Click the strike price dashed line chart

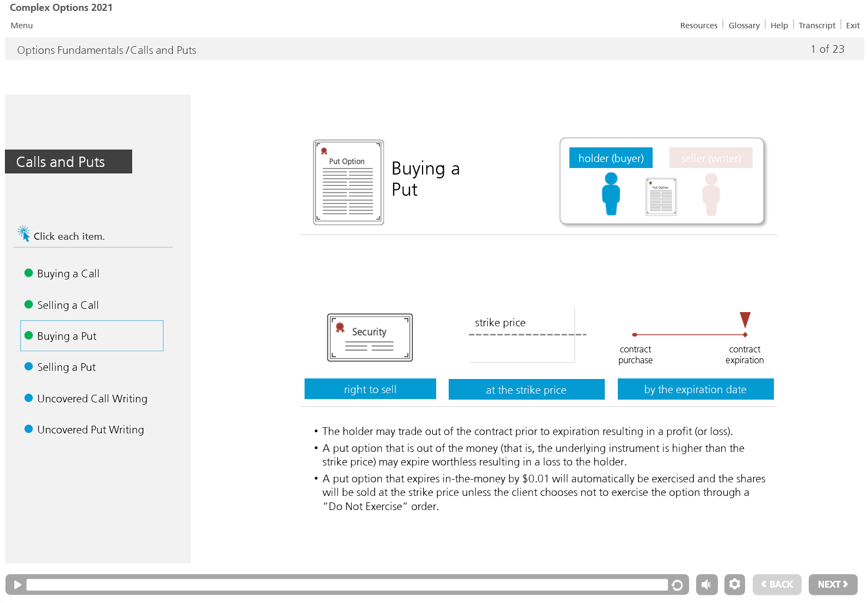[x=526, y=335]
